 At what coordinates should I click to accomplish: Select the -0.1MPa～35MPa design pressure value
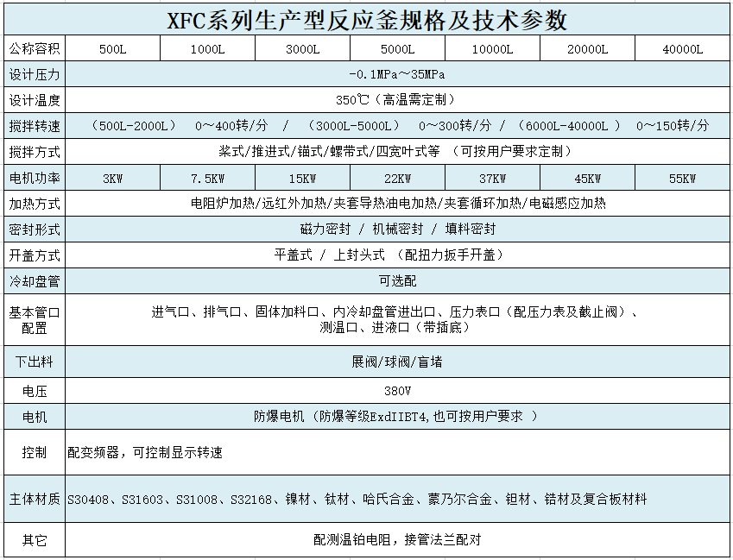tap(397, 74)
